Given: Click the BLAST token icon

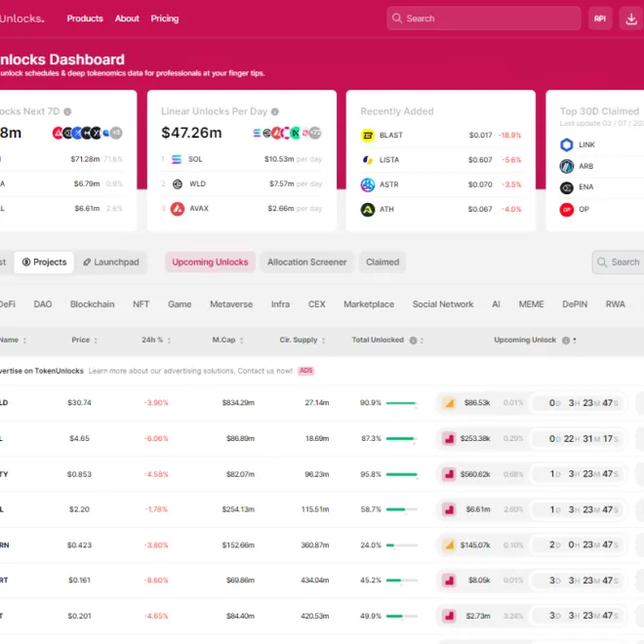Looking at the screenshot, I should tap(368, 136).
